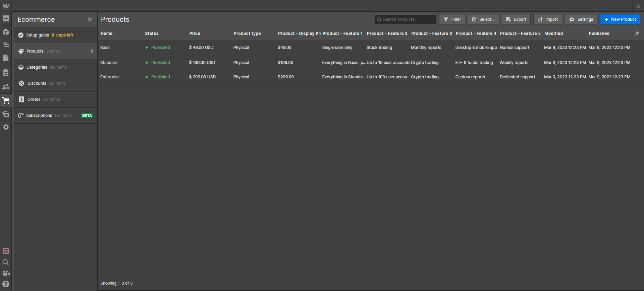Screen dimensions: 644x291
Task: Click the Webflow logo icon
Action: click(x=6, y=6)
